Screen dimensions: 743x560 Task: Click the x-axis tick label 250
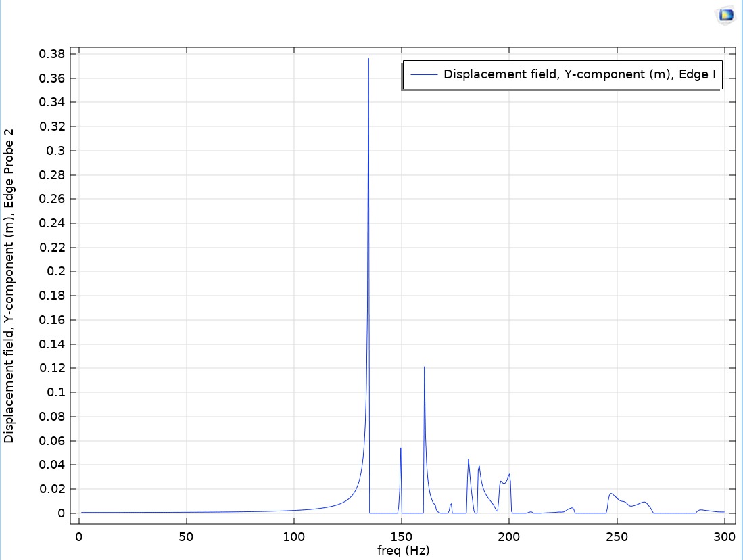pos(617,537)
